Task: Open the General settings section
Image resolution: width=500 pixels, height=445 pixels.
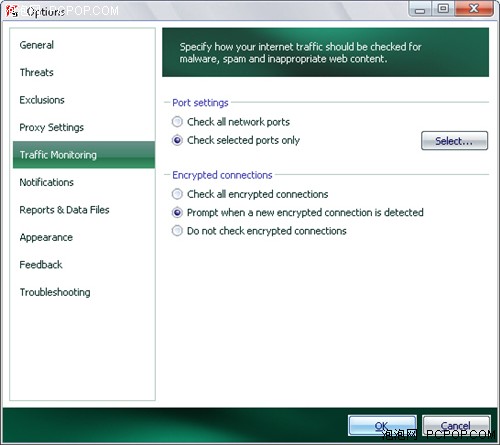Action: click(x=37, y=45)
